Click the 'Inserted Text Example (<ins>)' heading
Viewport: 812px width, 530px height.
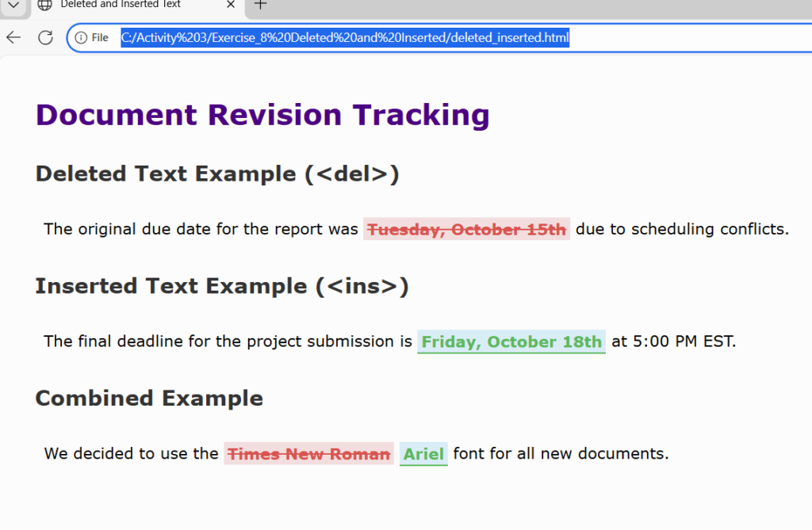point(221,286)
